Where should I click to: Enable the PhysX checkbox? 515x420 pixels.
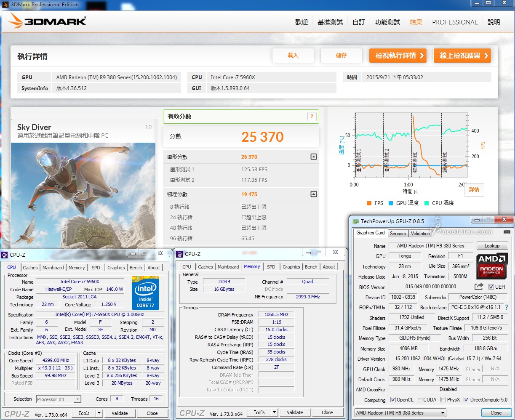(x=443, y=400)
